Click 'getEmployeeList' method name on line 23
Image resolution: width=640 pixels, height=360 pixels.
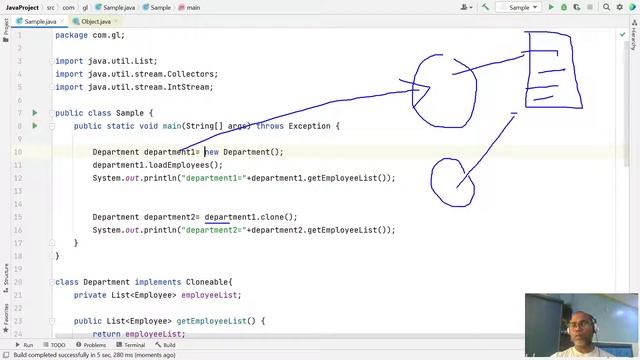211,321
